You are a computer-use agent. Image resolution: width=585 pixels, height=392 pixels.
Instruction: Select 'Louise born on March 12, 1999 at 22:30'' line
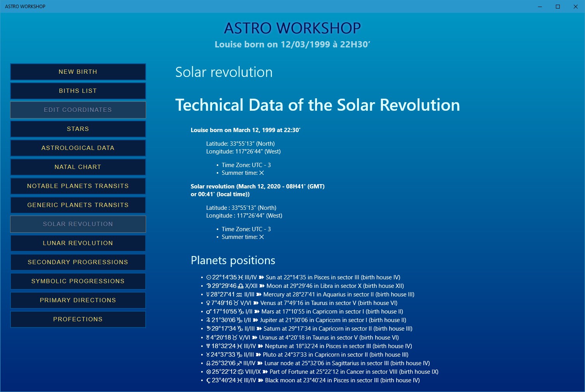[245, 130]
